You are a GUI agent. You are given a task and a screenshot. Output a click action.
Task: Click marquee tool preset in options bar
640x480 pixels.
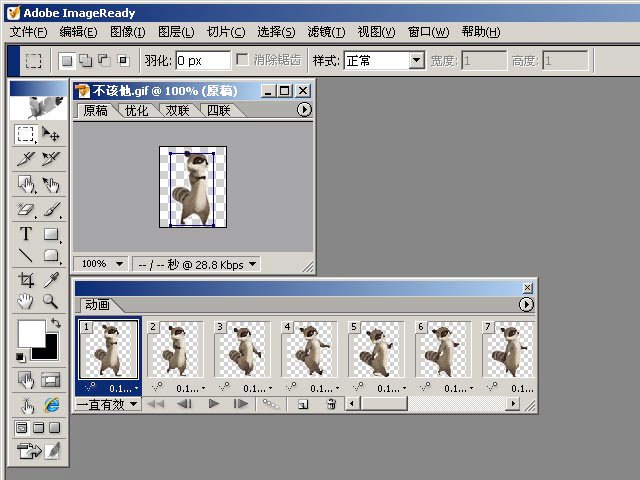33,61
